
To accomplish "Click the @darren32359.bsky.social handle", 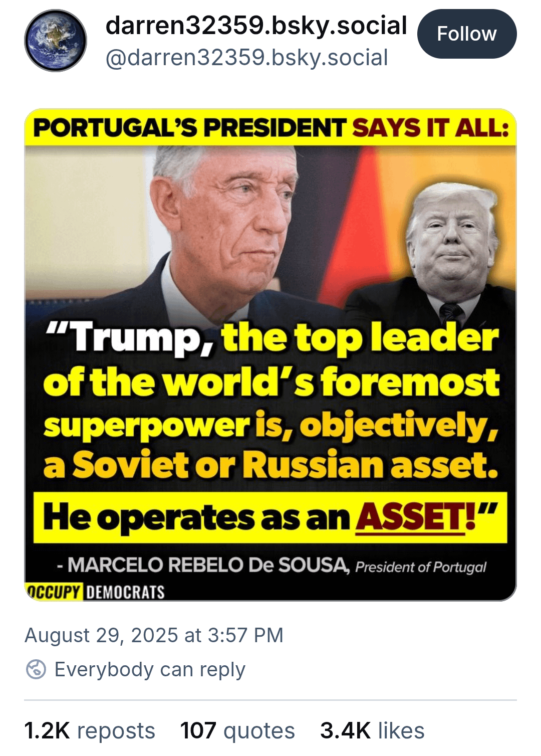I will tap(246, 58).
